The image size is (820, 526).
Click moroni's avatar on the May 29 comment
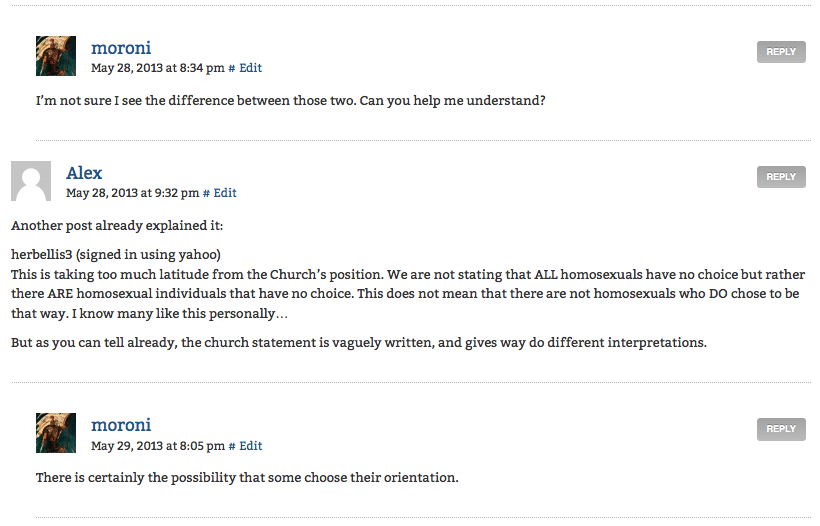click(56, 433)
